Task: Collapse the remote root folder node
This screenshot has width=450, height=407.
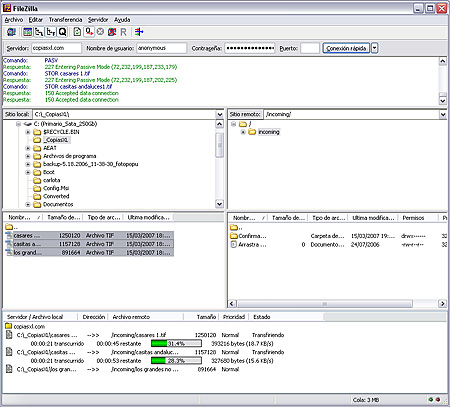Action: coord(233,124)
